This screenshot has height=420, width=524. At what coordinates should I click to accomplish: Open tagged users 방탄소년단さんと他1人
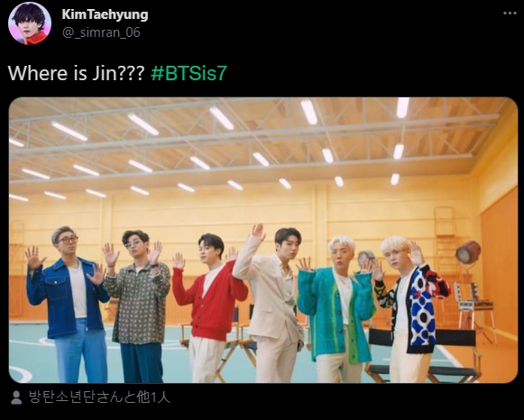(x=99, y=397)
